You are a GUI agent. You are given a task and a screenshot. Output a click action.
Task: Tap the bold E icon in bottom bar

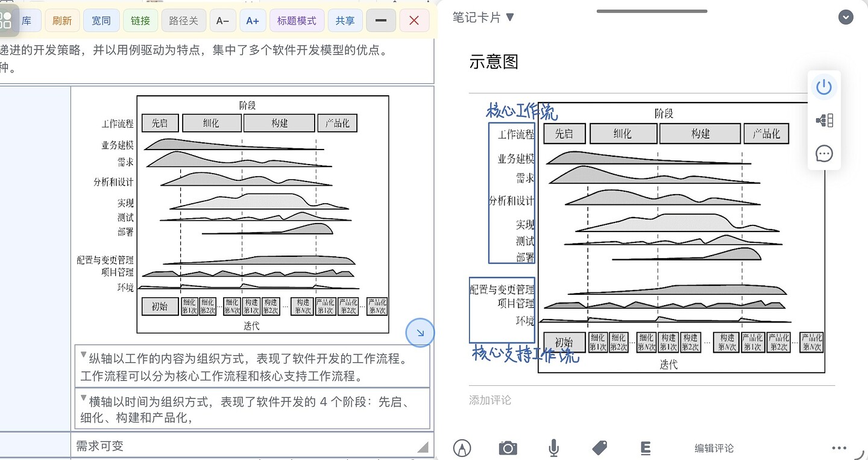645,448
